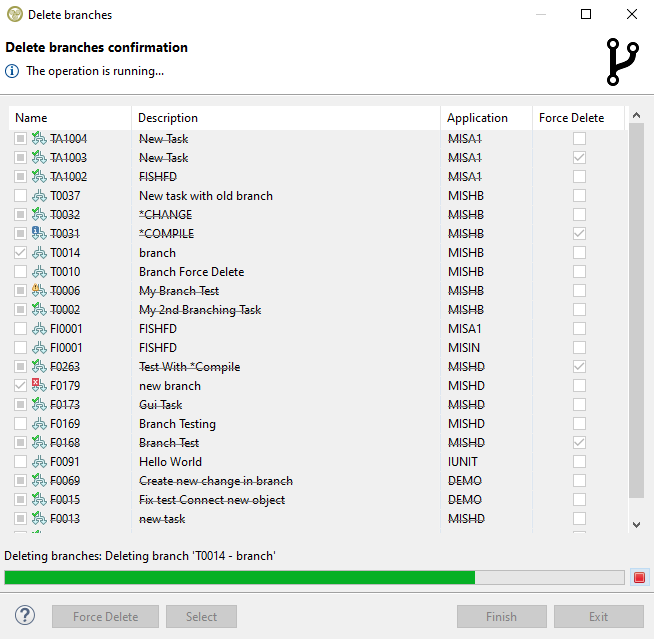The width and height of the screenshot is (654, 639).
Task: Click the branch icon for T0014
Action: coord(40,253)
